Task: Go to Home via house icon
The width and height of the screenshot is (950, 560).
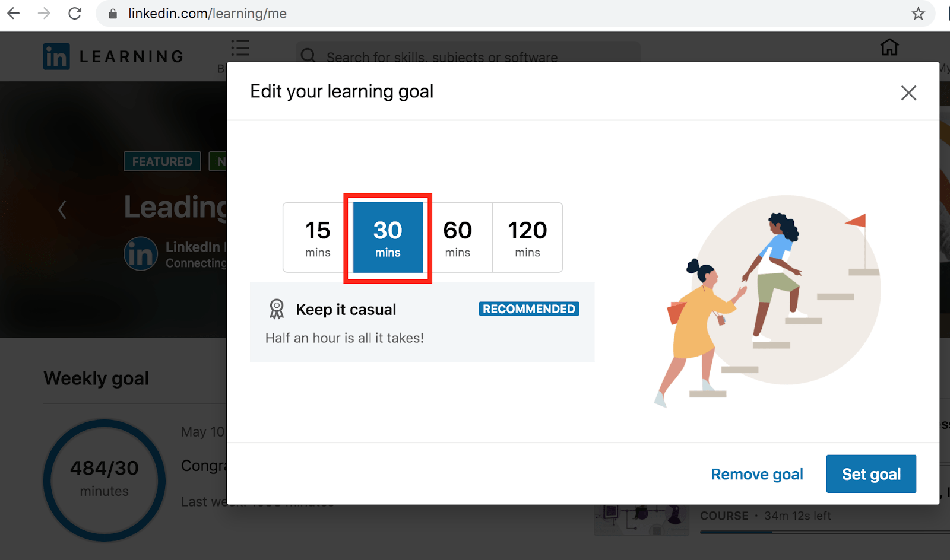Action: click(x=889, y=47)
